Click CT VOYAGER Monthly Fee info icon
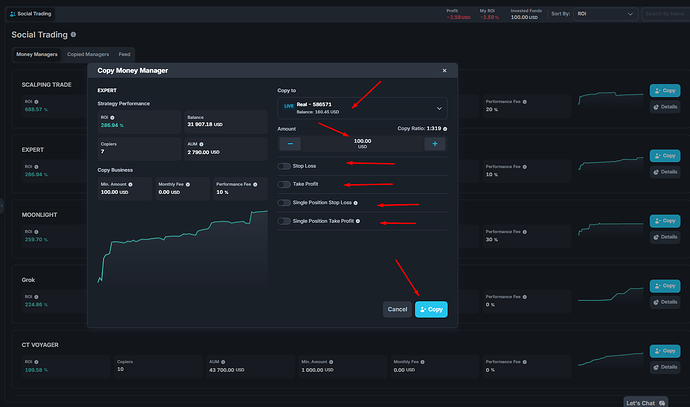This screenshot has width=690, height=407. (422, 362)
